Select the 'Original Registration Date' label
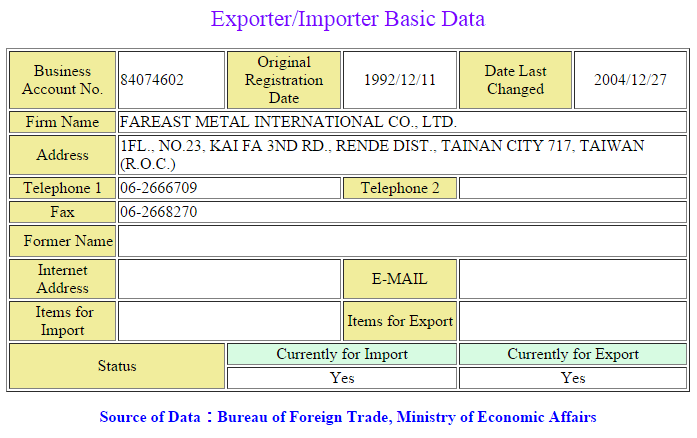Viewport: 697px width, 438px height. click(284, 80)
